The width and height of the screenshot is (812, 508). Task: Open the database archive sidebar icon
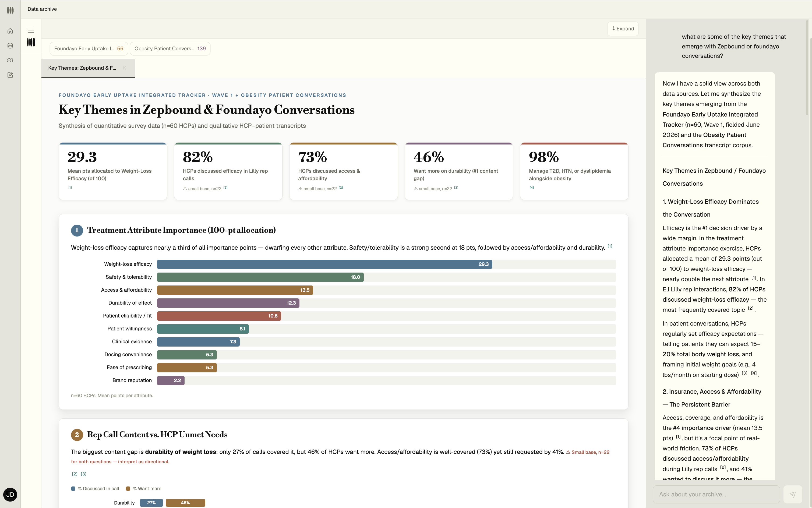(x=10, y=46)
